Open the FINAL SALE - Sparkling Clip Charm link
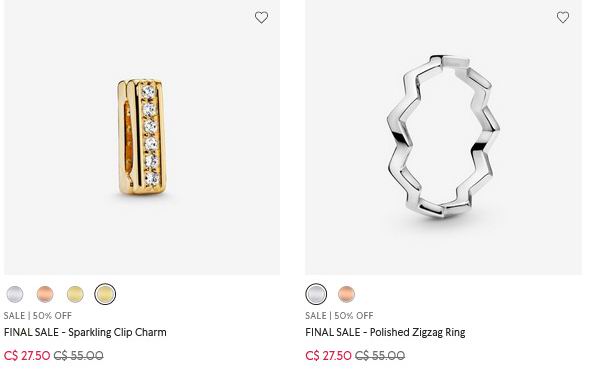This screenshot has height=372, width=590. (85, 333)
